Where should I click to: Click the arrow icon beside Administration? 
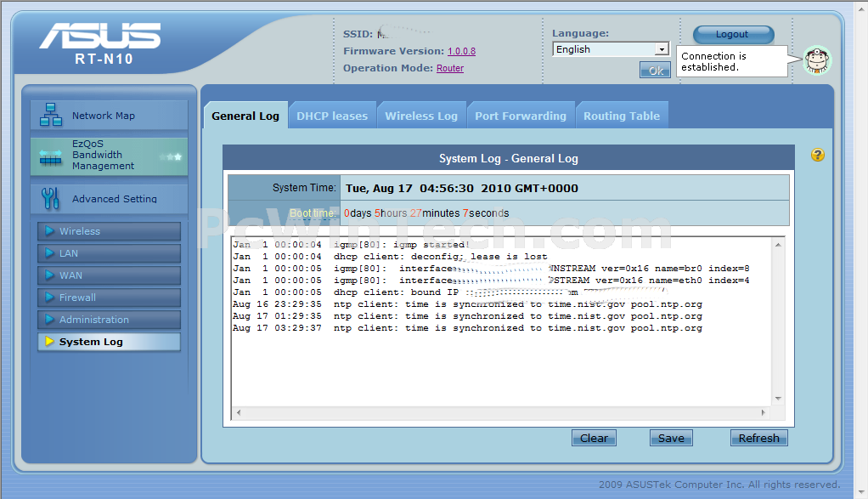click(49, 319)
